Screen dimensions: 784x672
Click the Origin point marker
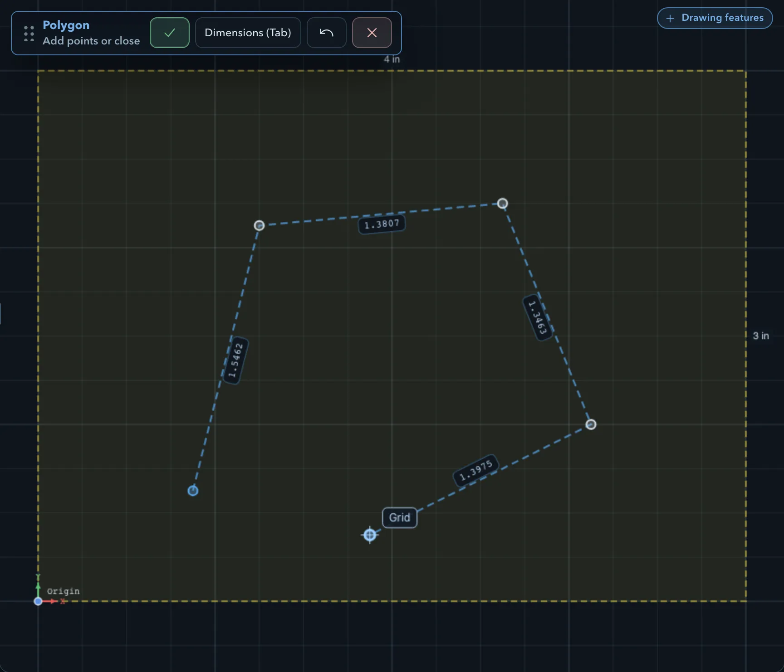(38, 601)
